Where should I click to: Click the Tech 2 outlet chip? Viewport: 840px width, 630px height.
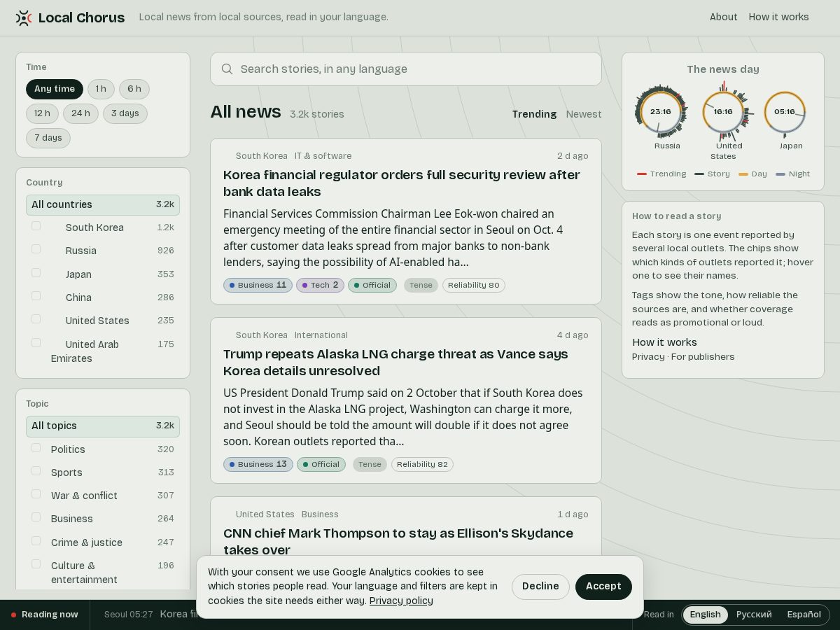tap(320, 285)
